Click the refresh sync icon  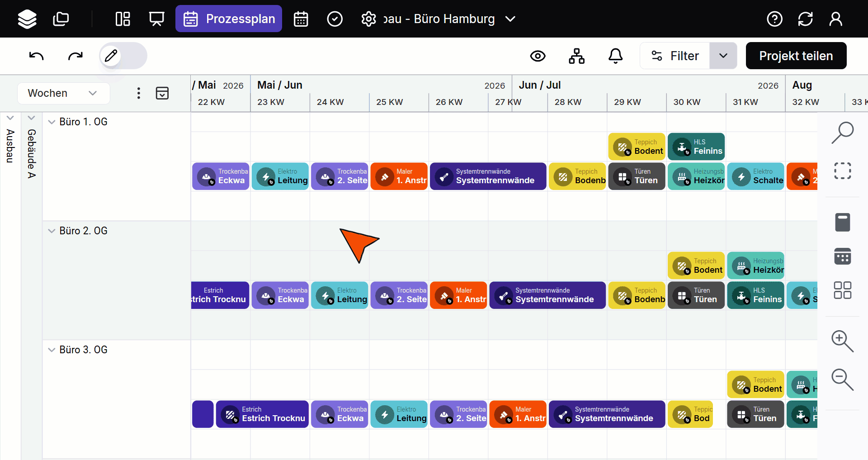pos(805,19)
